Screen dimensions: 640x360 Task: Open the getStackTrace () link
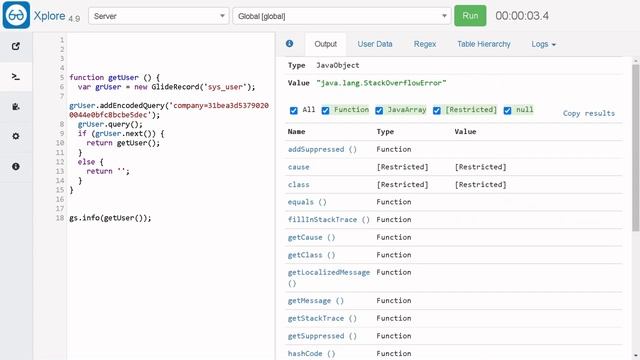point(322,318)
